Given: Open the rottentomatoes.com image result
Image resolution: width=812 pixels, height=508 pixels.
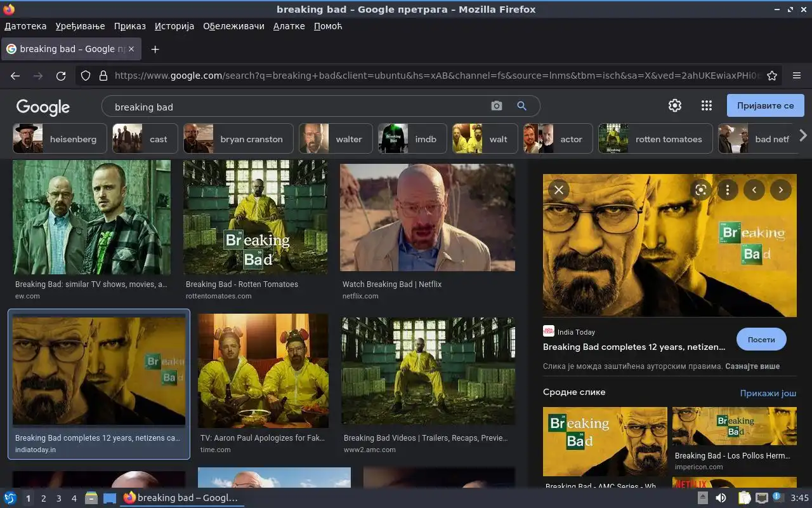Looking at the screenshot, I should 256,217.
